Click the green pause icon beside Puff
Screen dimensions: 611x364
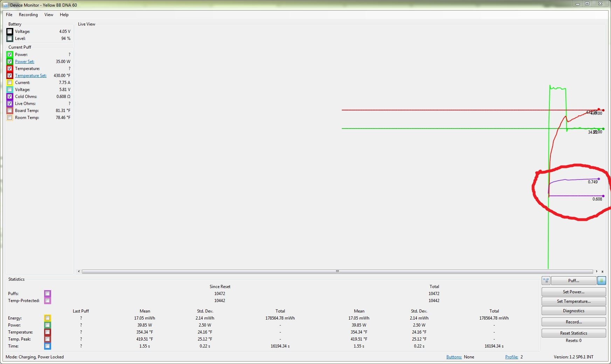pyautogui.click(x=602, y=280)
